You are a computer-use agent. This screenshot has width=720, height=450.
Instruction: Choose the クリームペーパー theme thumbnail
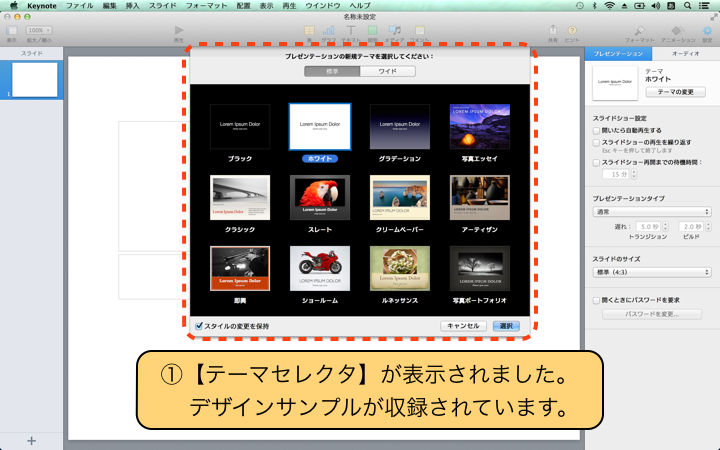pos(400,197)
